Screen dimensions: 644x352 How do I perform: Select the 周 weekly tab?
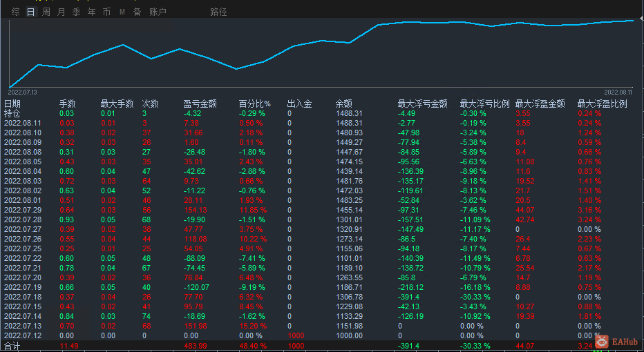(46, 12)
